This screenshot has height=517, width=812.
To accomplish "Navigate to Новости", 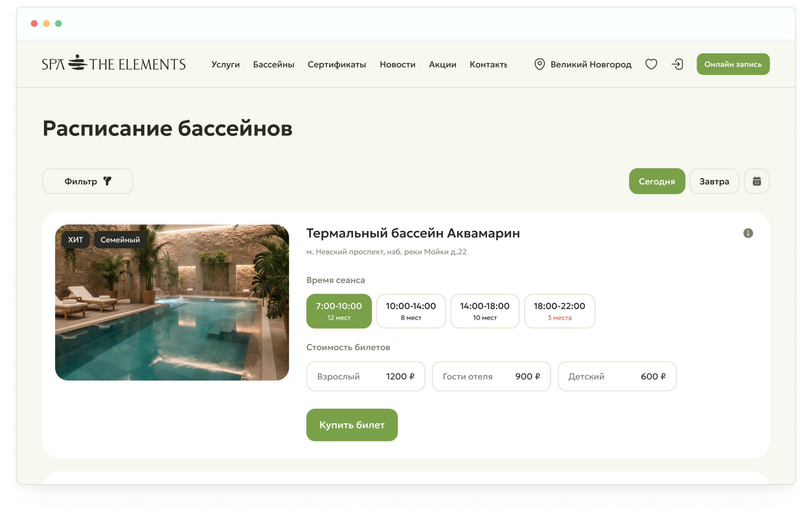I will (398, 64).
